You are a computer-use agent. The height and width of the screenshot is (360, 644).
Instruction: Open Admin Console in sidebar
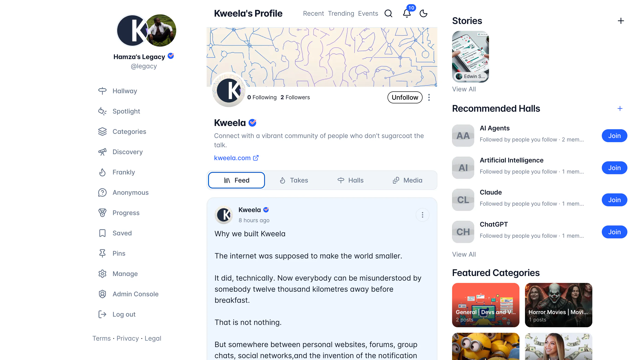pyautogui.click(x=128, y=294)
